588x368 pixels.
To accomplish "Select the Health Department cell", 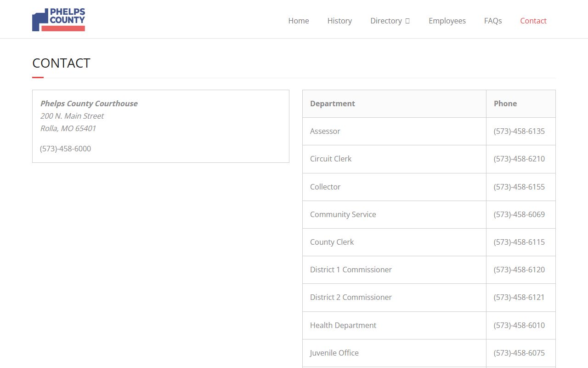I will [x=394, y=325].
